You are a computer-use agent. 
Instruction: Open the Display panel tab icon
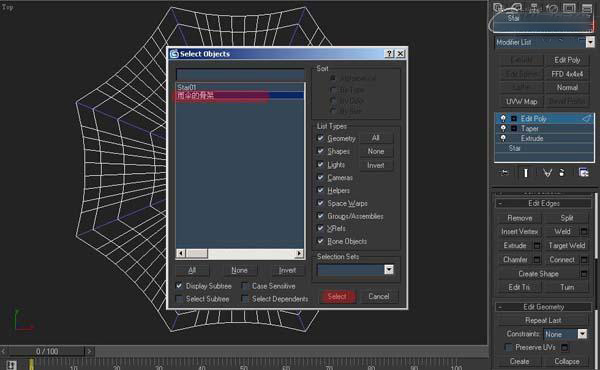569,8
